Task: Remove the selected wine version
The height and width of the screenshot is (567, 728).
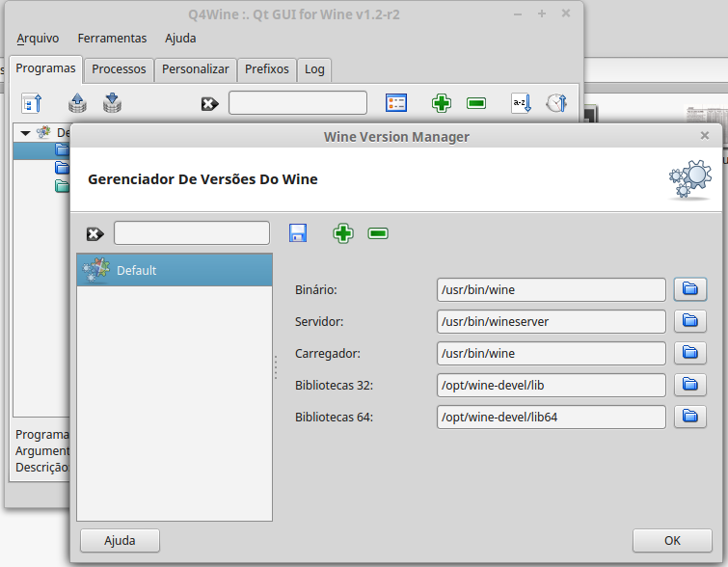Action: click(378, 233)
